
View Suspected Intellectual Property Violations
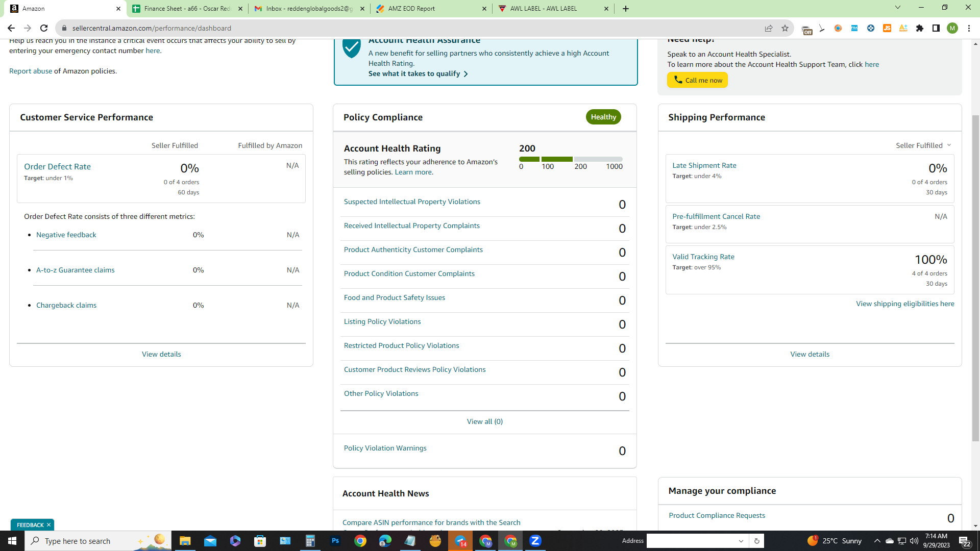[x=412, y=202]
